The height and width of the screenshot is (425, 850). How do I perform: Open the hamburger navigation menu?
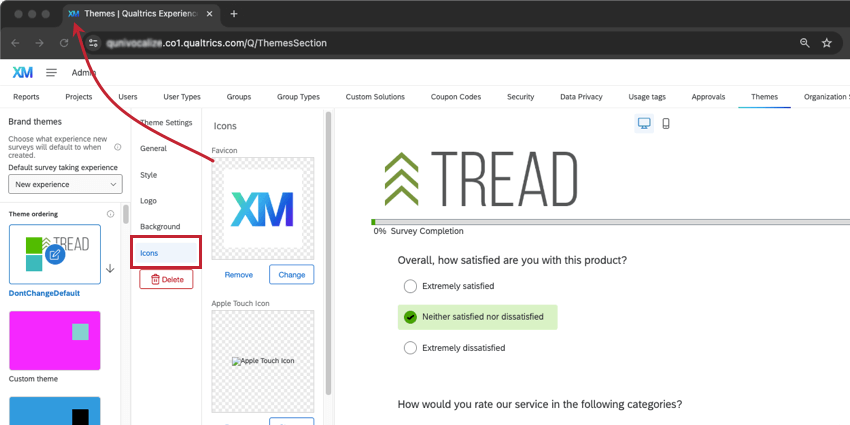51,73
